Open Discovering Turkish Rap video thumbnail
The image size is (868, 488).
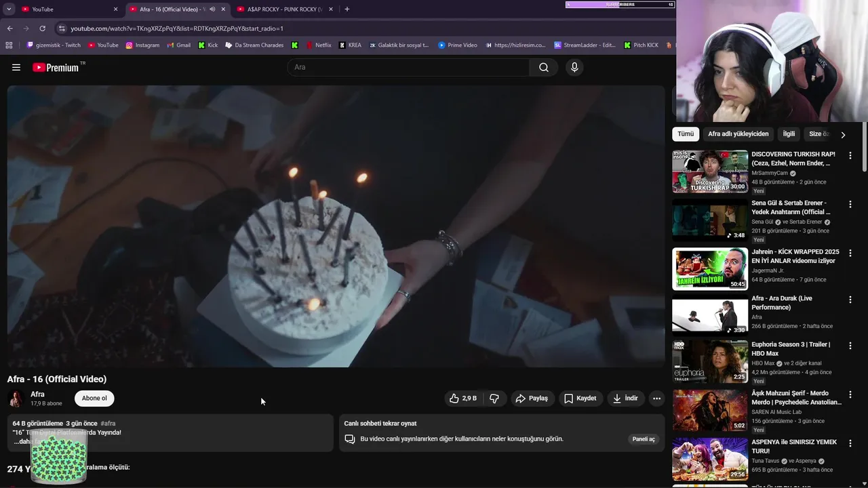click(x=710, y=171)
